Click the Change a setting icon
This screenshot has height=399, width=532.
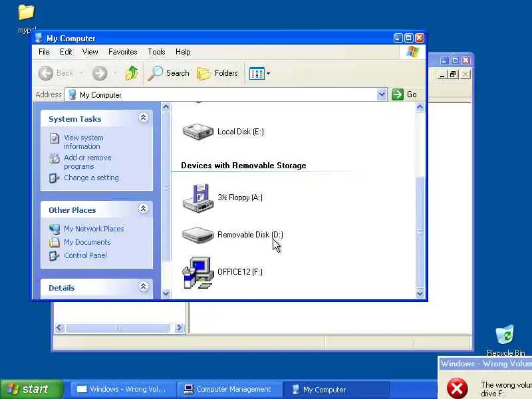[55, 178]
